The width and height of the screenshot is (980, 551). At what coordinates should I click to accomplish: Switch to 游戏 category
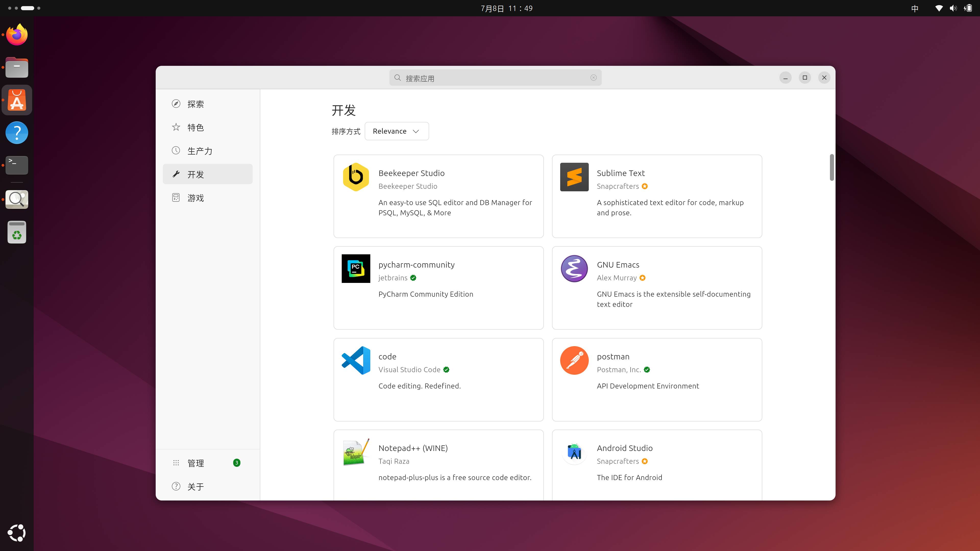point(208,197)
